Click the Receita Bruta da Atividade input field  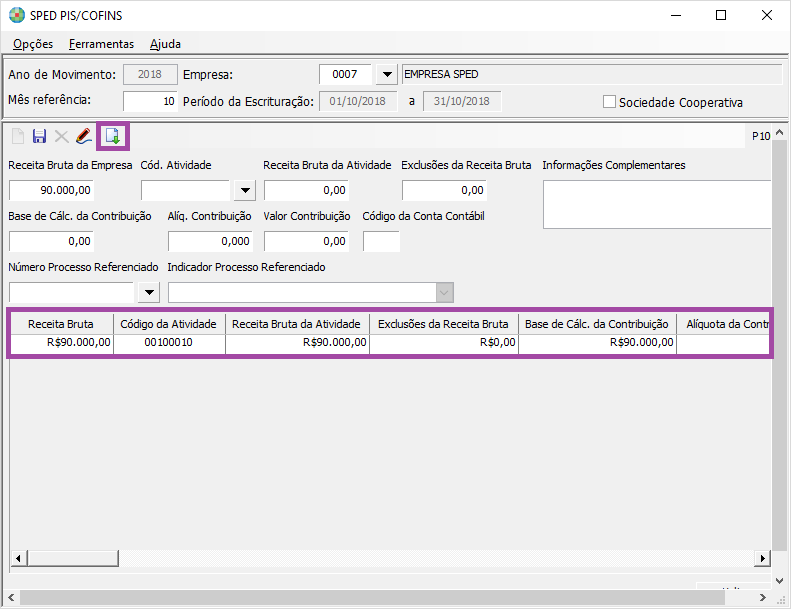[x=306, y=190]
